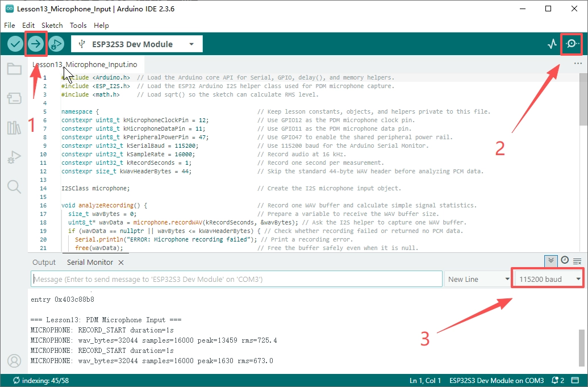Click line number 21 in gutter
588x387 pixels.
click(44, 248)
